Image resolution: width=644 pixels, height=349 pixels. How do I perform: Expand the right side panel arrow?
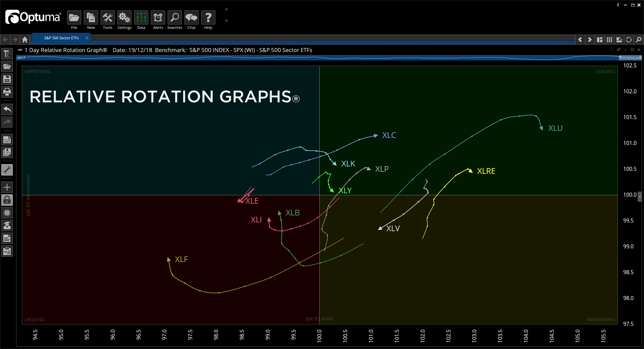coord(640,196)
